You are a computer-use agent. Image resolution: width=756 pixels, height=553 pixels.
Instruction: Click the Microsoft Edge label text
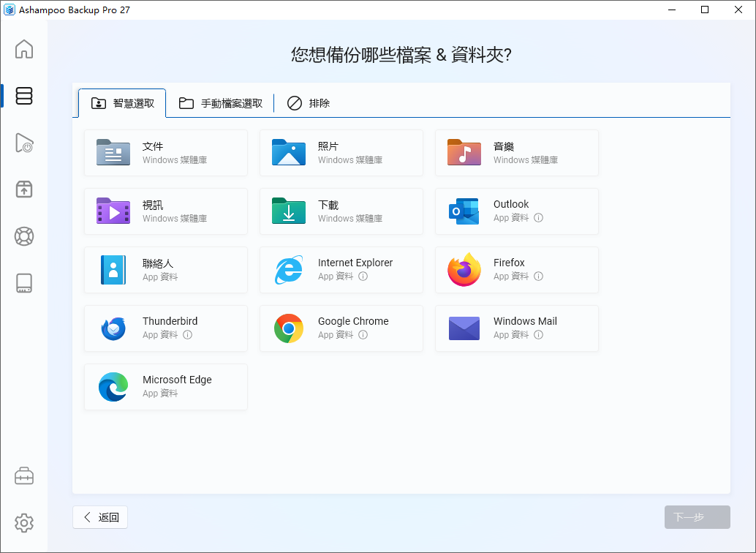178,380
